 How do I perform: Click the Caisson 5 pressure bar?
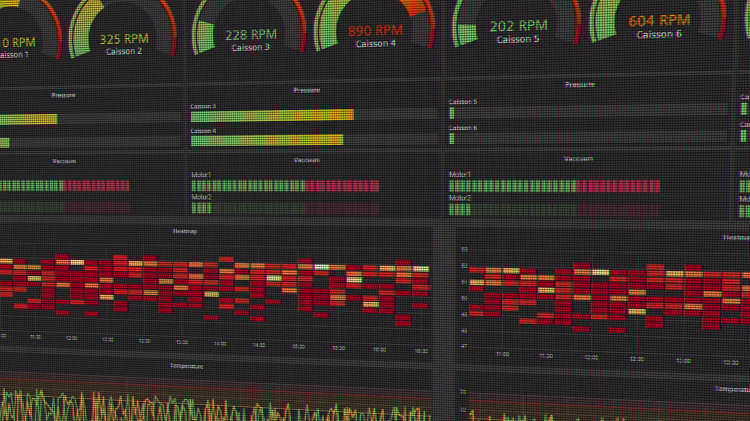point(587,113)
